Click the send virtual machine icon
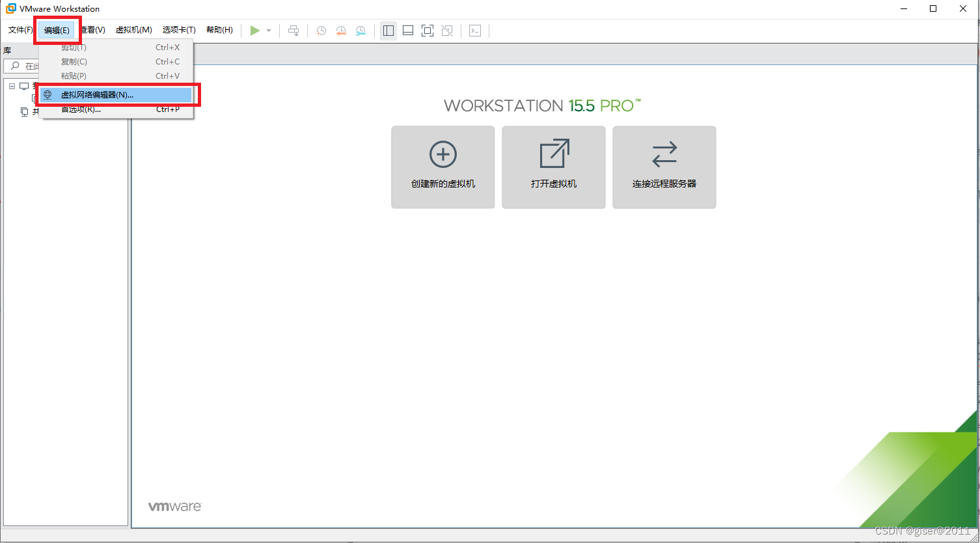Image resolution: width=980 pixels, height=543 pixels. point(293,30)
